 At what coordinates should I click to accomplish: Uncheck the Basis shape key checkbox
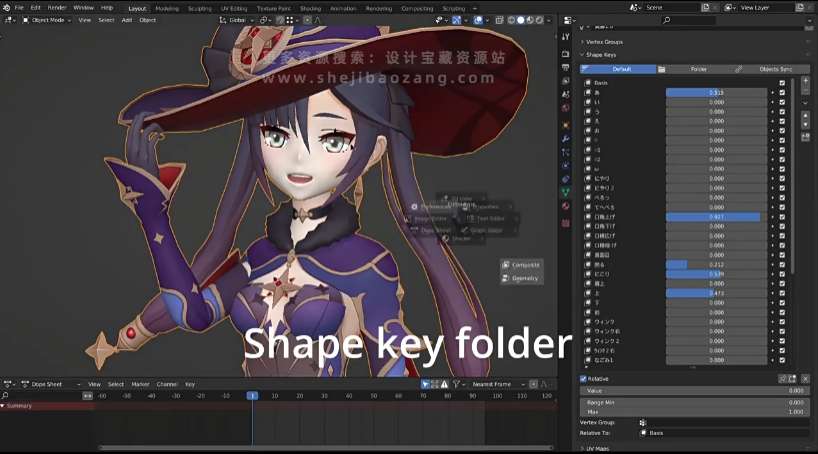click(x=782, y=83)
